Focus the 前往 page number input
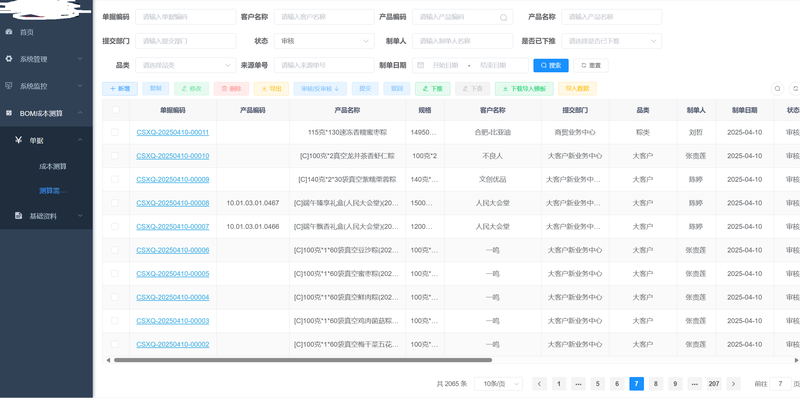The width and height of the screenshot is (800, 398). 780,384
